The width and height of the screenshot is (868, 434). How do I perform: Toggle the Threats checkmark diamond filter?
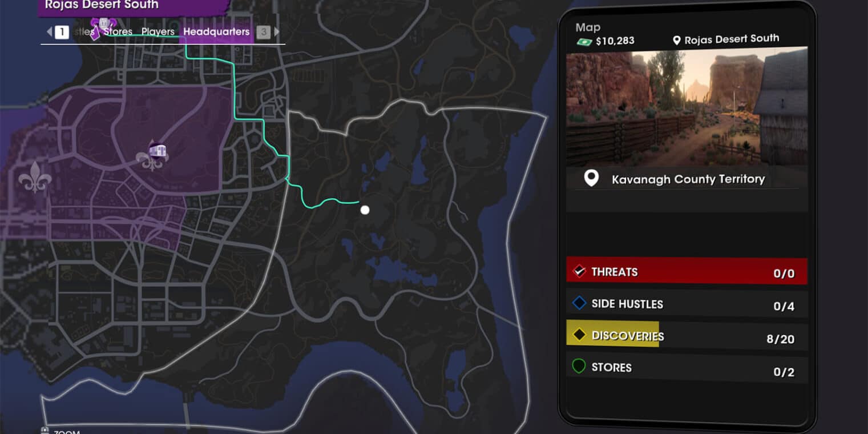pos(579,271)
